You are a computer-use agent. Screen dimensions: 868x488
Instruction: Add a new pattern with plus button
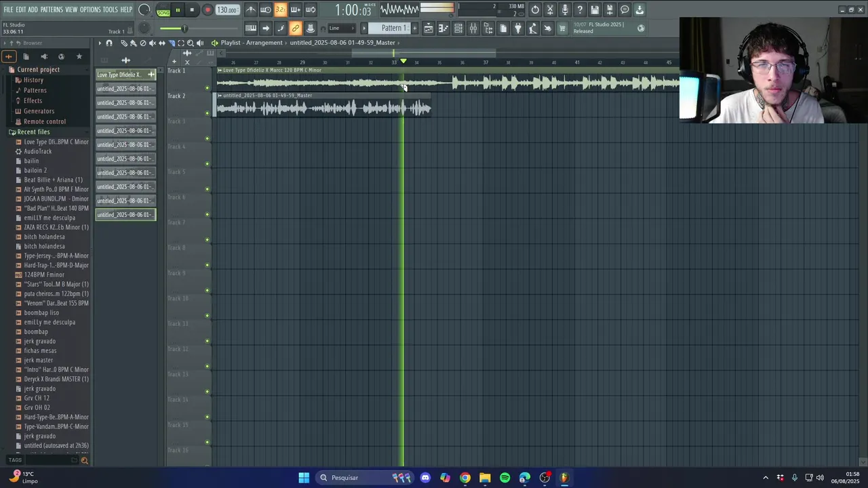[415, 28]
